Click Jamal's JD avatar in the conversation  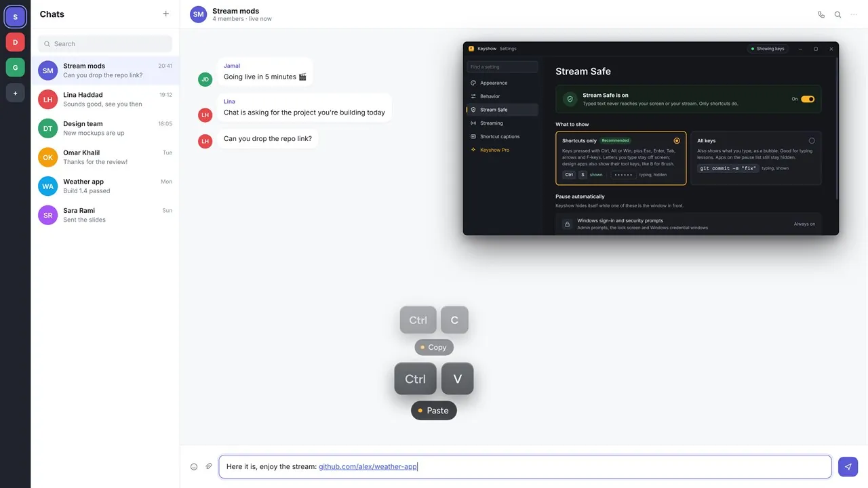(x=205, y=79)
